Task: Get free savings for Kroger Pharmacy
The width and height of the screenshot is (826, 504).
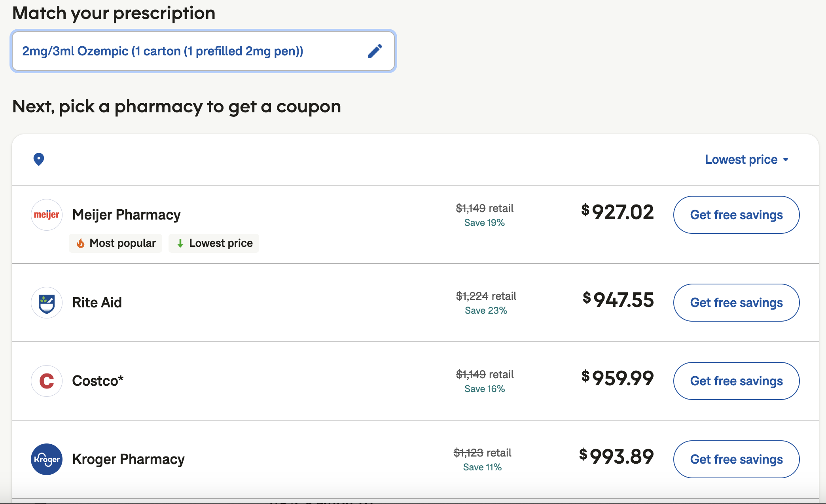Action: [736, 459]
